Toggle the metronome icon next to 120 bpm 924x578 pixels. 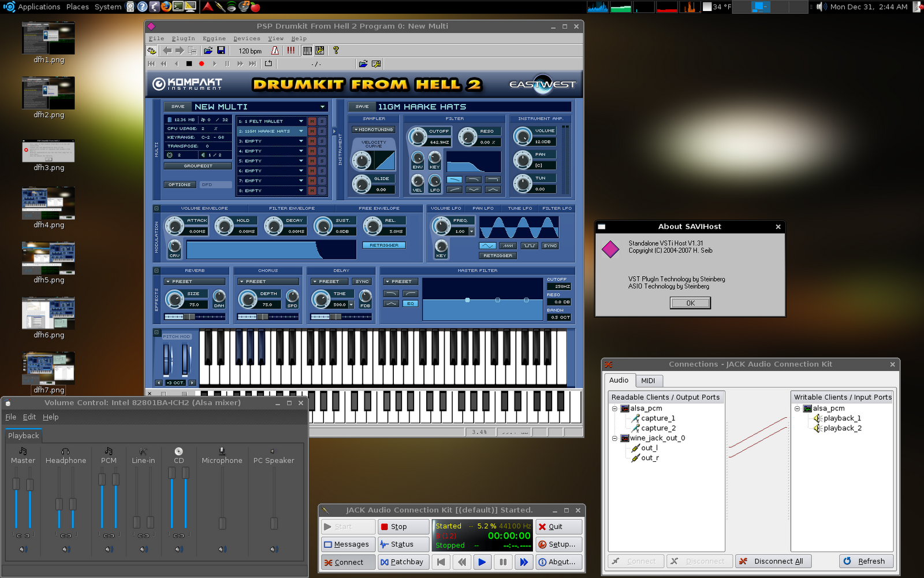tap(275, 51)
